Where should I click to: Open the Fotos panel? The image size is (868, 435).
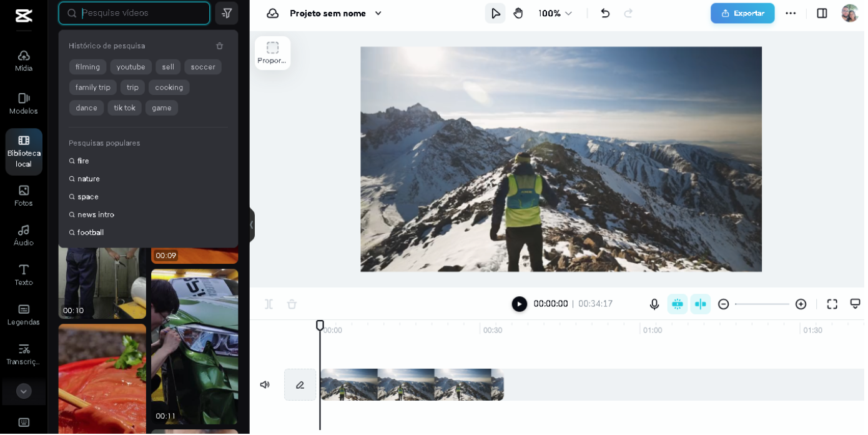click(24, 196)
